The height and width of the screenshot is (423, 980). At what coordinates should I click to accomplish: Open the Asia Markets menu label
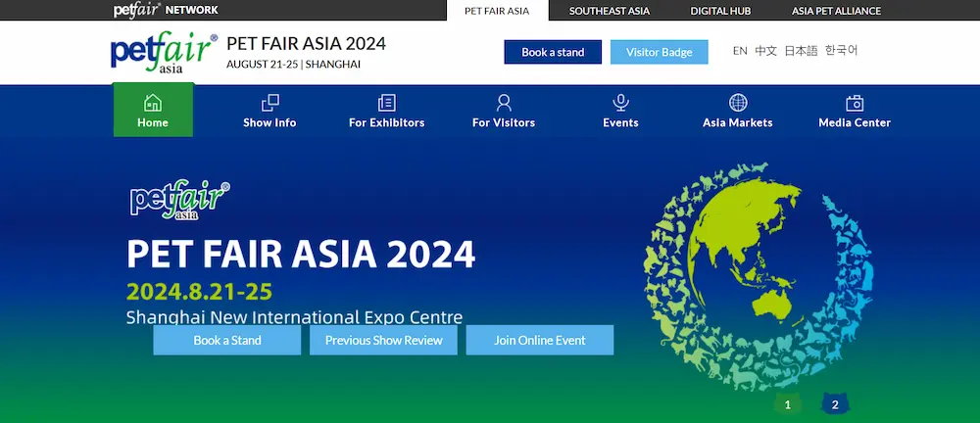(738, 122)
